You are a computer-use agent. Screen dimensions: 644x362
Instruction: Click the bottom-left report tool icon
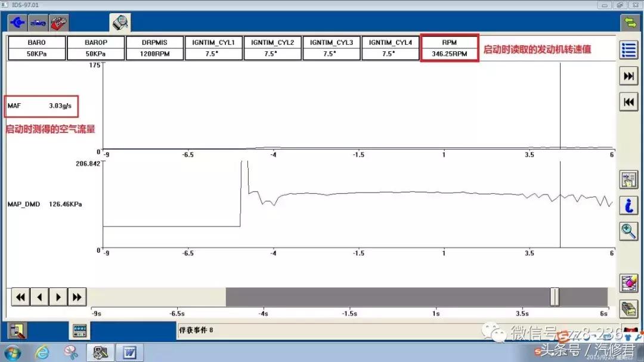[17, 331]
